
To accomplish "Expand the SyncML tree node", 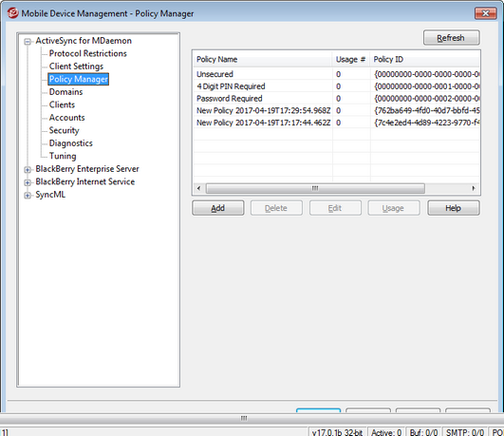I will click(x=28, y=196).
